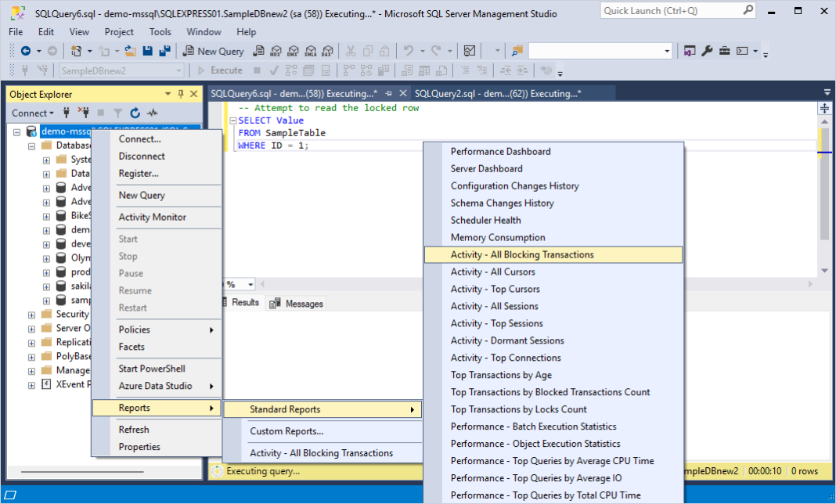836x504 pixels.
Task: Click the navigate back arrow icon
Action: (x=25, y=51)
